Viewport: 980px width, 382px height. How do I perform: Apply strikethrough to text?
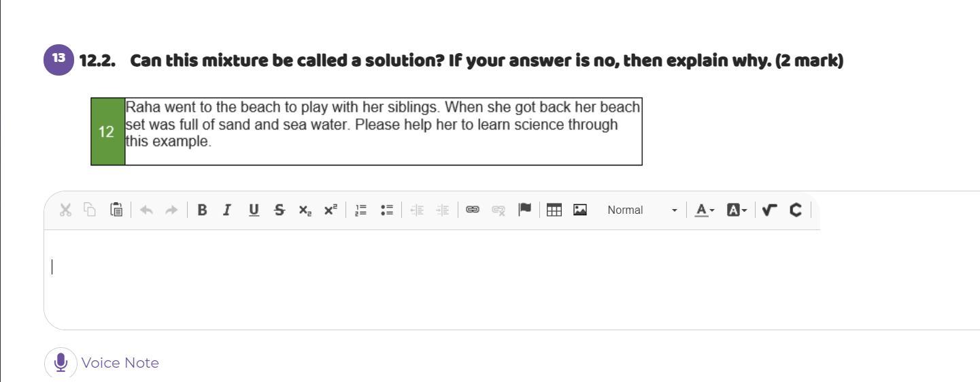(x=279, y=210)
